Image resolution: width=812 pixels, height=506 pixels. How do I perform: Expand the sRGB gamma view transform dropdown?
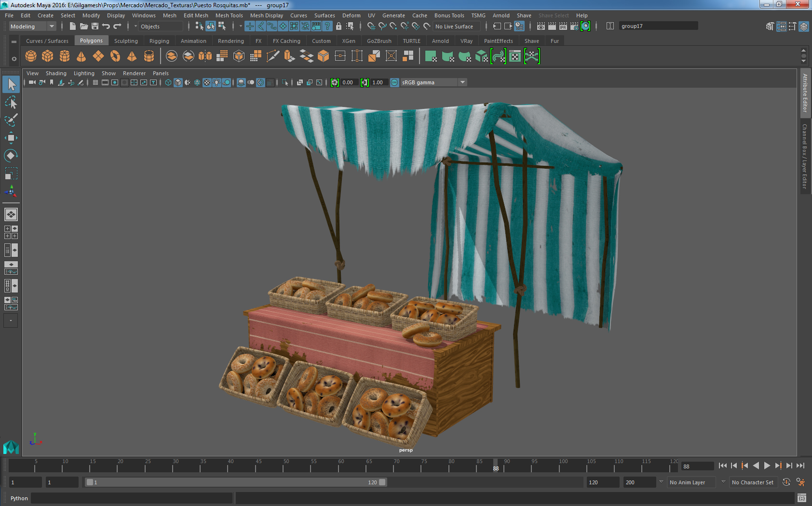462,82
